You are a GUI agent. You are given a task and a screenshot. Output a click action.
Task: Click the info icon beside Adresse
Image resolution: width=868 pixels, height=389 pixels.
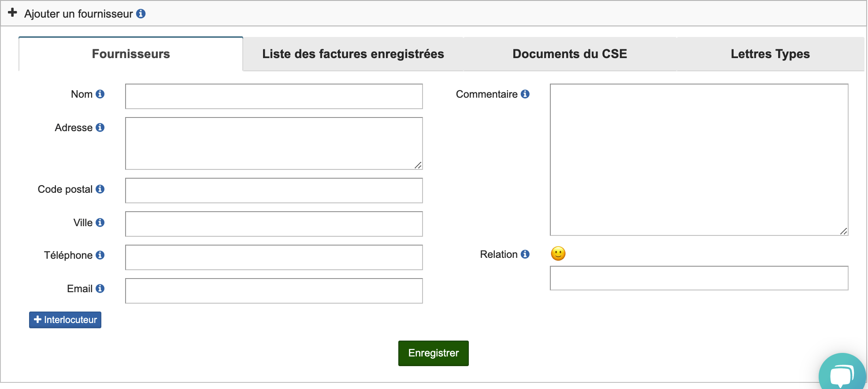point(100,128)
